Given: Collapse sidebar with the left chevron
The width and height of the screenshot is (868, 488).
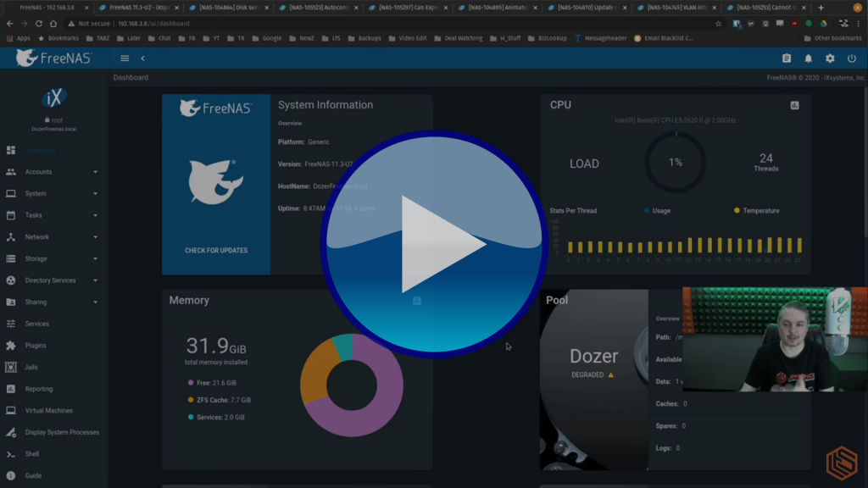Looking at the screenshot, I should [142, 58].
